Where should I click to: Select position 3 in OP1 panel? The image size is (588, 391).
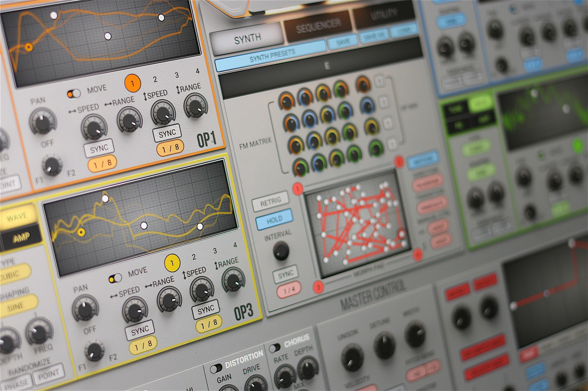176,75
